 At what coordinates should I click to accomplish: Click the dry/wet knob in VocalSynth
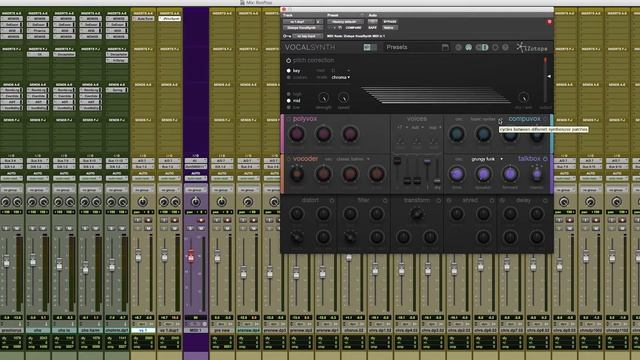pyautogui.click(x=523, y=98)
